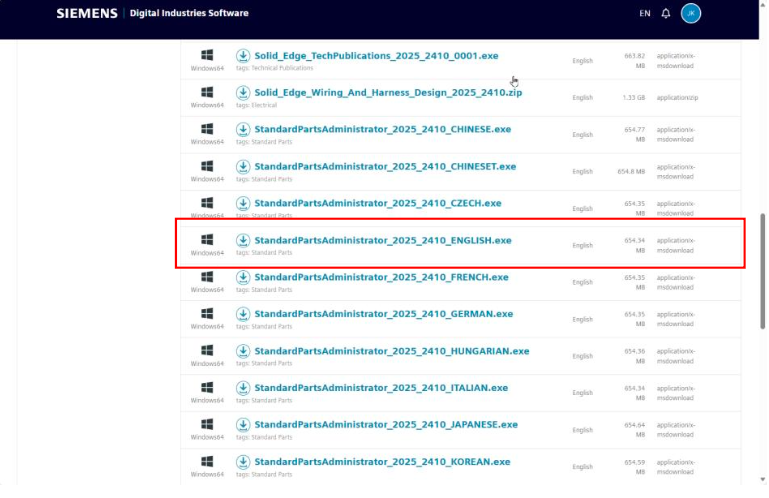Image resolution: width=769 pixels, height=498 pixels.
Task: Select the 654.8 MB file size
Action: [x=631, y=172]
